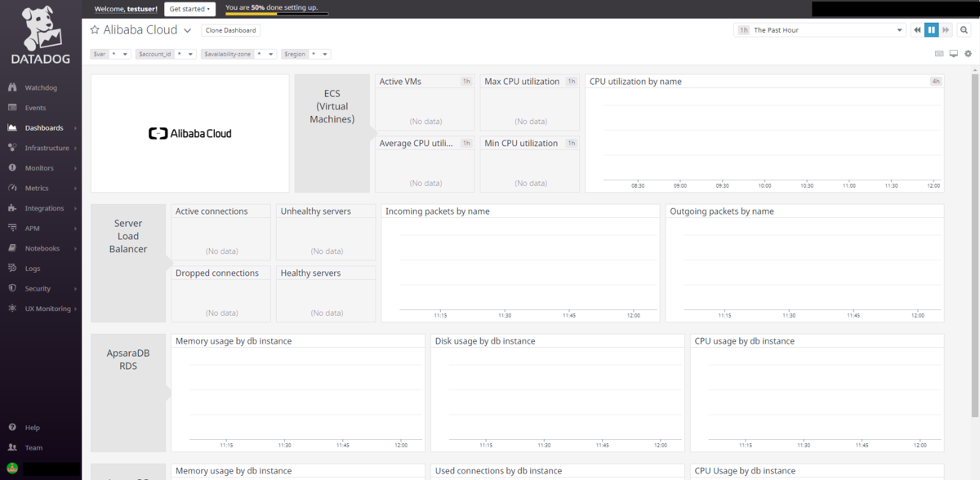
Task: Open the Metrics sidebar icon
Action: click(12, 188)
